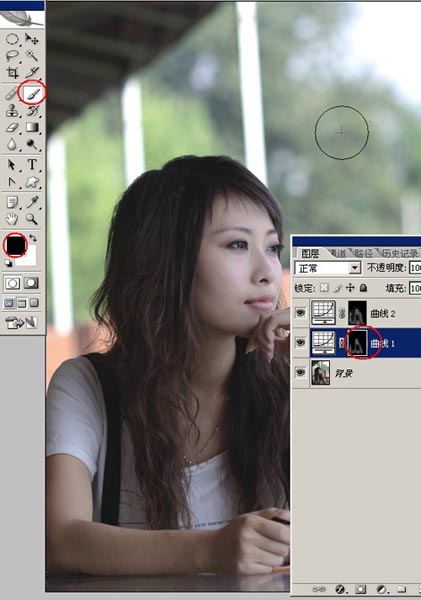This screenshot has width=421, height=600.
Task: Add a layer mask from panel footer
Action: [360, 589]
